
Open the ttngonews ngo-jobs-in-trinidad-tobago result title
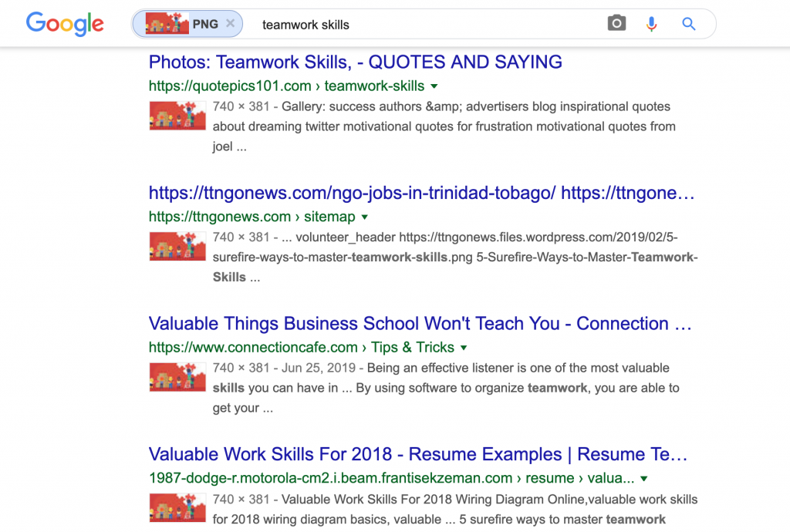click(x=421, y=193)
